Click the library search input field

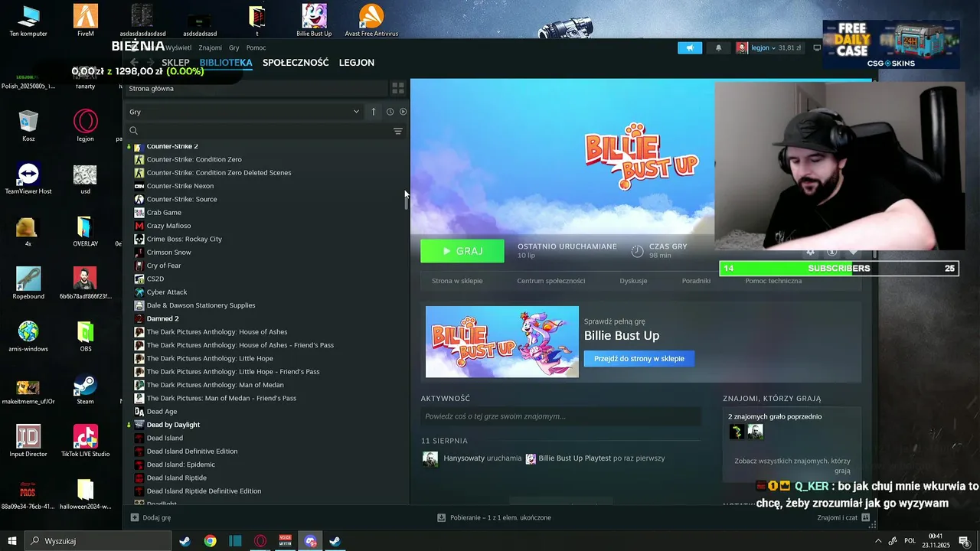[264, 131]
